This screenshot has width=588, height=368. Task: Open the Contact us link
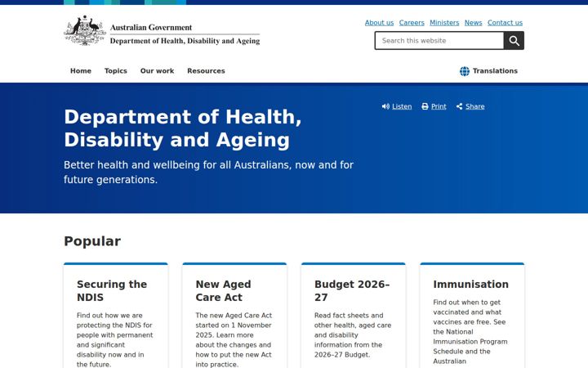pos(505,23)
